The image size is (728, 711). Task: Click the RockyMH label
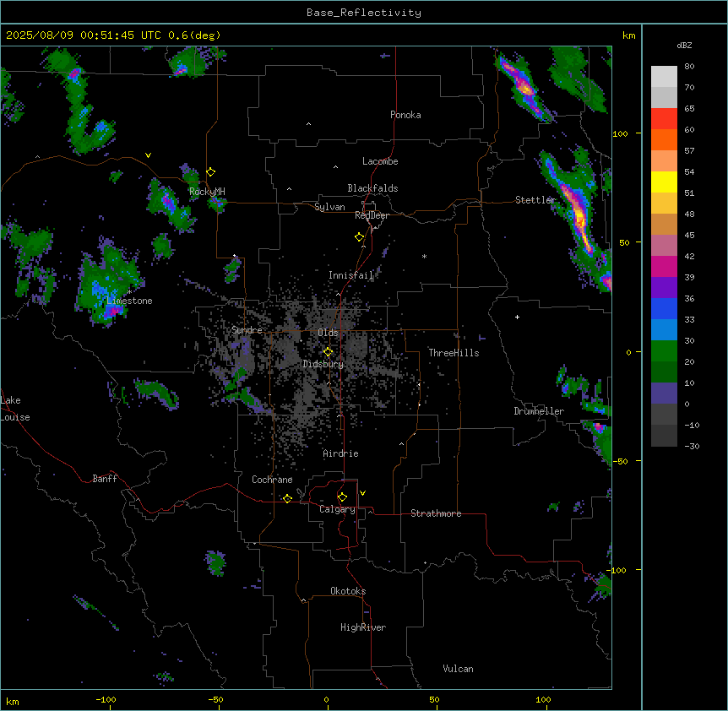point(207,192)
